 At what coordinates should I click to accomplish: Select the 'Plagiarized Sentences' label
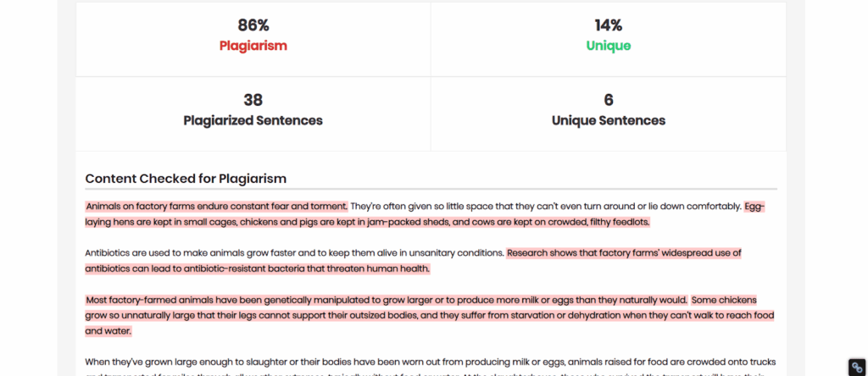tap(253, 120)
